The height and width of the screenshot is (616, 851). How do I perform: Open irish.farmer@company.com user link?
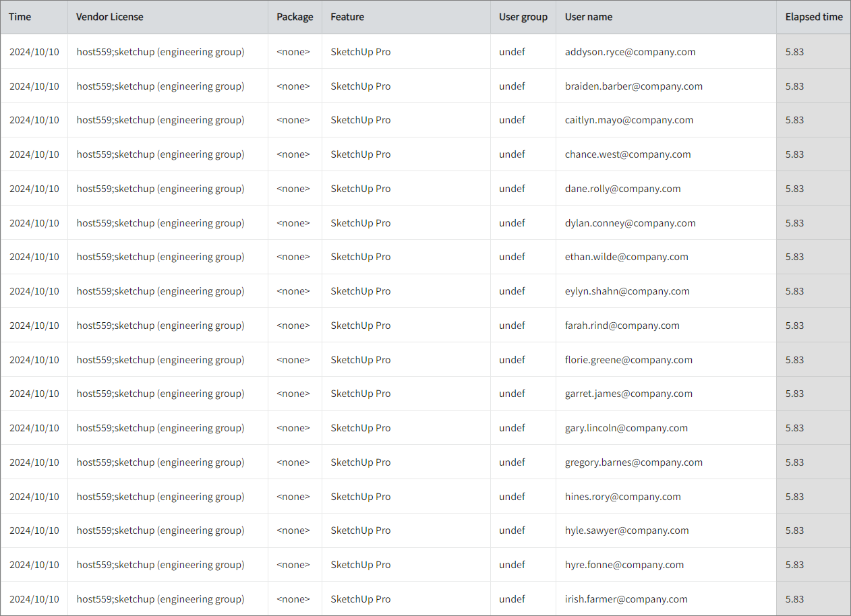coord(626,598)
